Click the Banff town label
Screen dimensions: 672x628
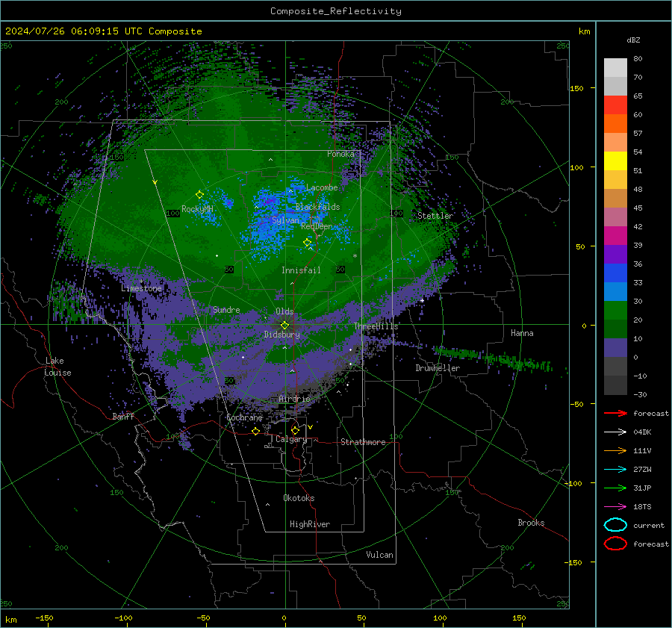(123, 416)
